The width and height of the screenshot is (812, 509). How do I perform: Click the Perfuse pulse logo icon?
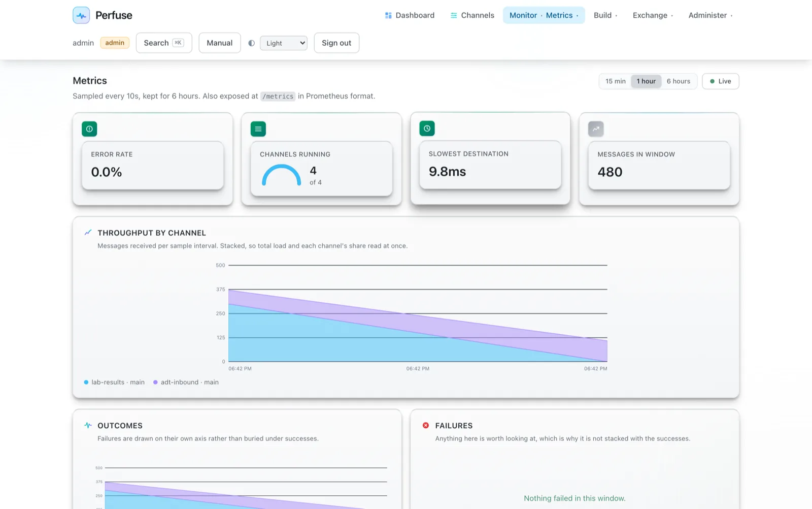(x=81, y=15)
